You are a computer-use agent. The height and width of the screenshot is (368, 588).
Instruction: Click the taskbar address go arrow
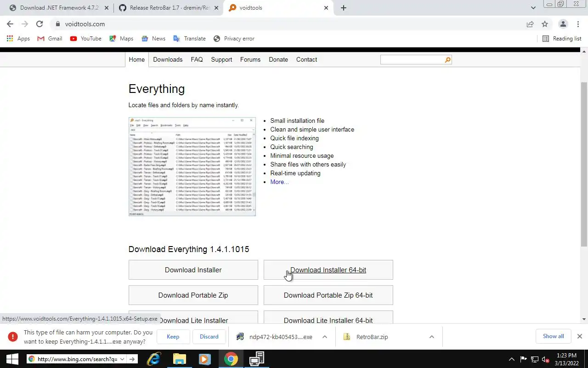(132, 359)
